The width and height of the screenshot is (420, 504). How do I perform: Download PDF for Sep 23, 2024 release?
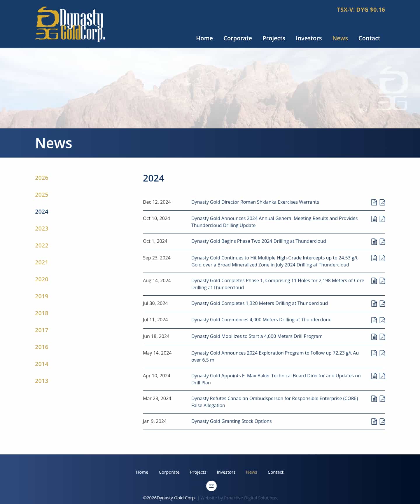tap(382, 258)
